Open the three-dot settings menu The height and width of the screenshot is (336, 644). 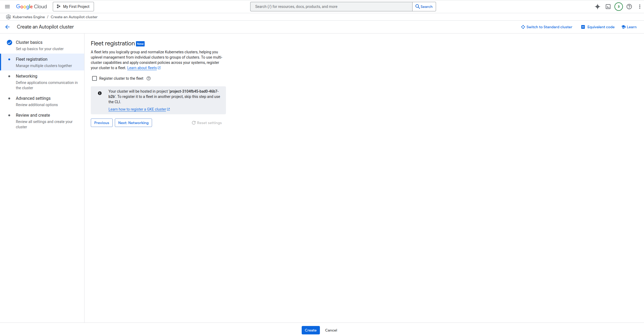pos(640,7)
